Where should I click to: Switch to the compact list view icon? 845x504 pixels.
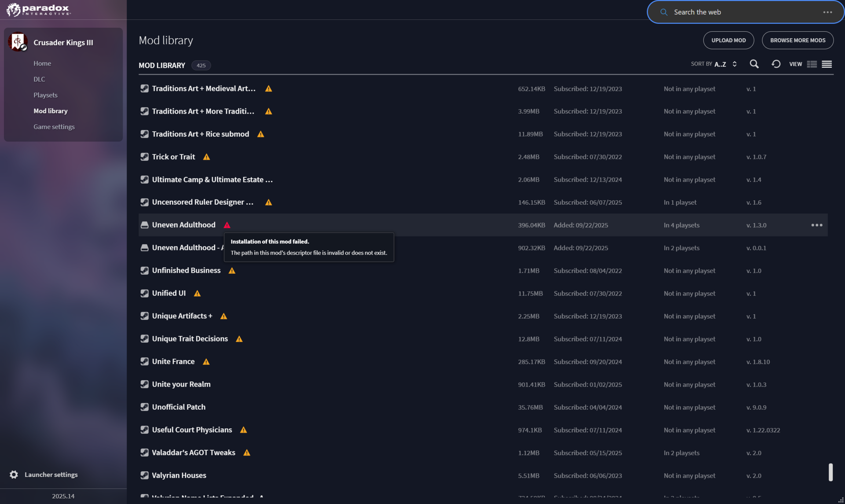point(827,64)
